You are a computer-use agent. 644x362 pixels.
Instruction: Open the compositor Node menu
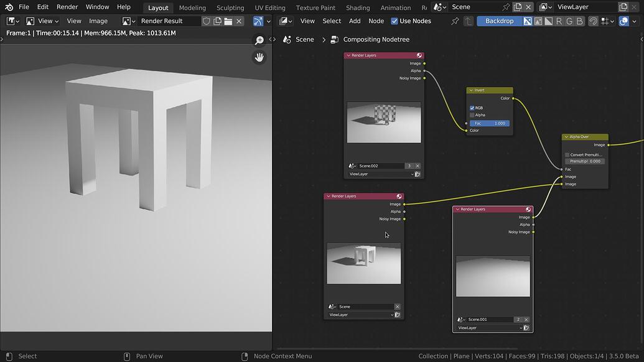click(376, 21)
